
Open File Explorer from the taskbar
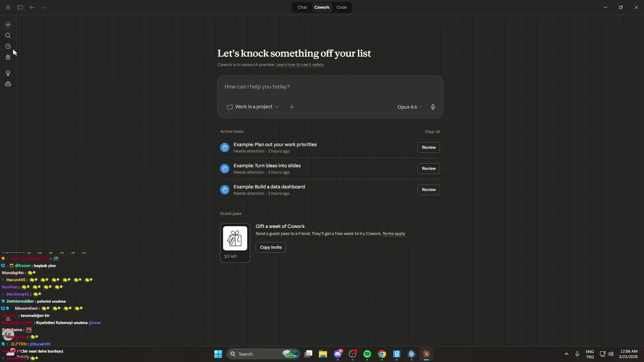(323, 354)
